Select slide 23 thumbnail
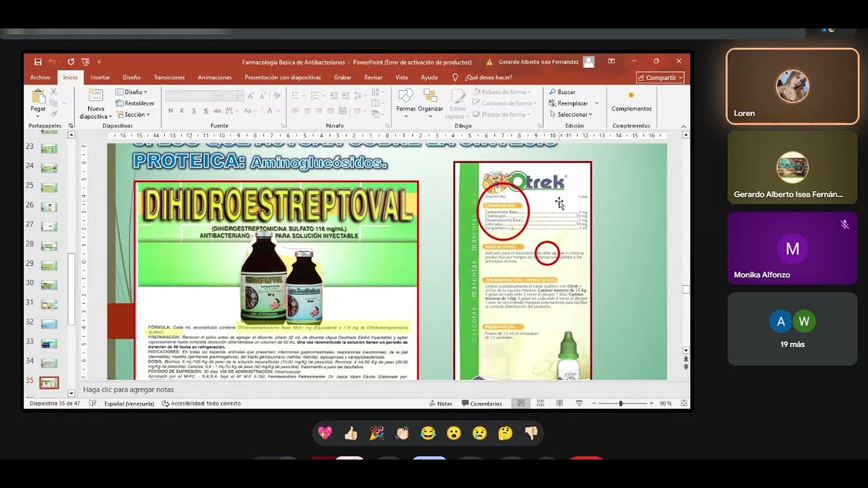The image size is (868, 488). point(49,148)
